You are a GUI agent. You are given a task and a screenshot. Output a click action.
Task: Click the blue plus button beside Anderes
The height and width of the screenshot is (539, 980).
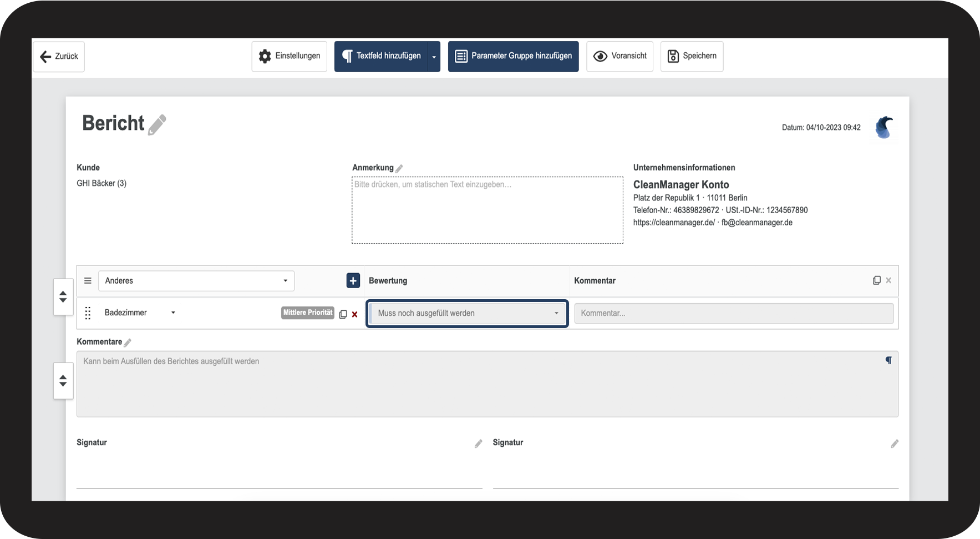353,281
